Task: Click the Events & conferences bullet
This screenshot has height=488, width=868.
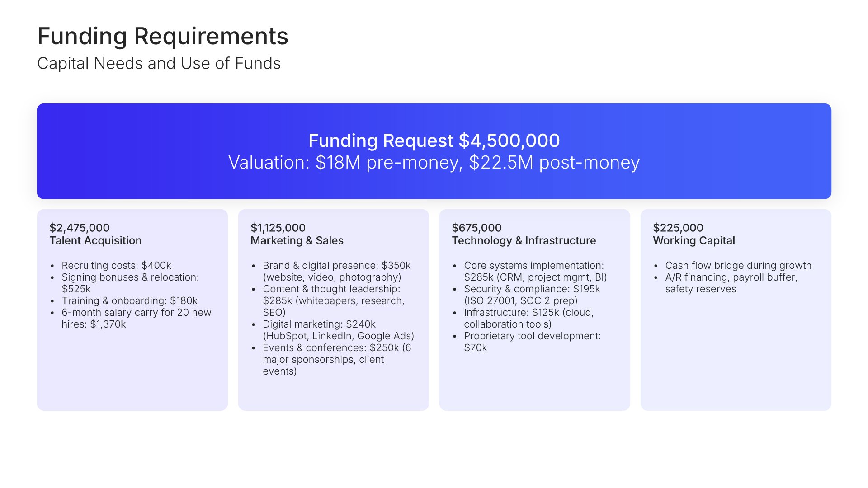Action: pos(337,359)
